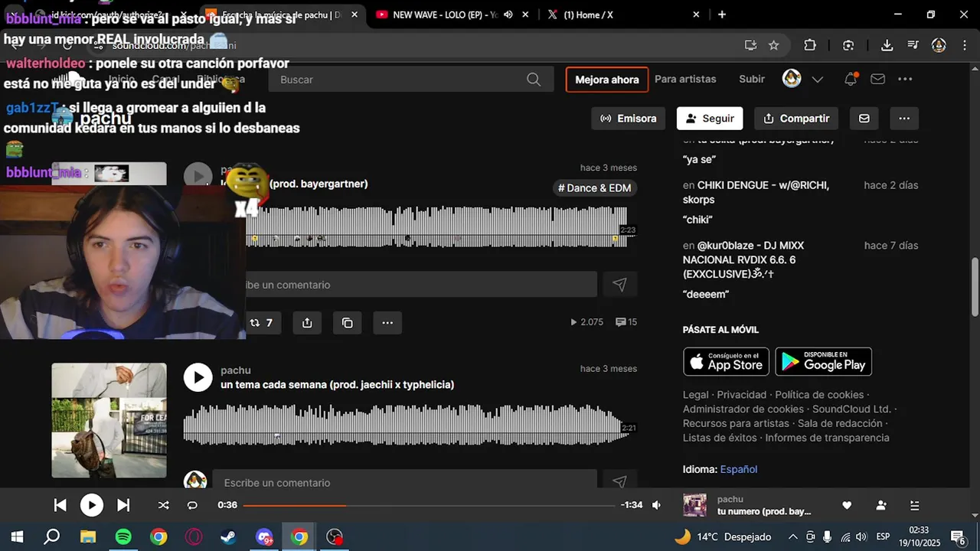980x551 pixels.
Task: Open File Explorer from taskbar
Action: 87,536
